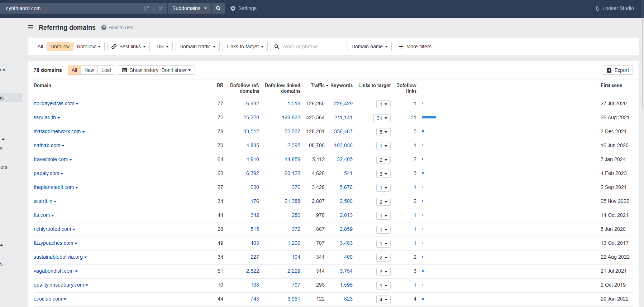Screen dimensions: 644x307
Task: Click the search icon in phrase filter
Action: [277, 47]
